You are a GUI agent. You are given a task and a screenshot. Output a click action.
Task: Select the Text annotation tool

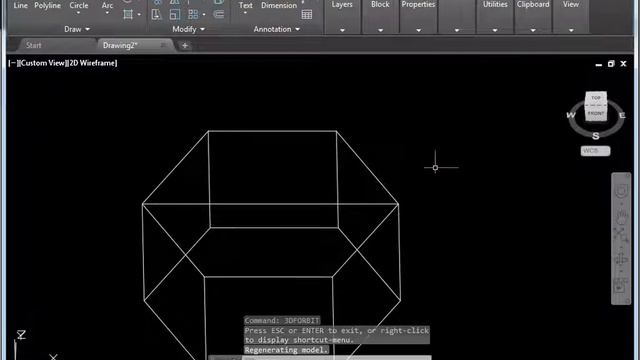pyautogui.click(x=245, y=6)
